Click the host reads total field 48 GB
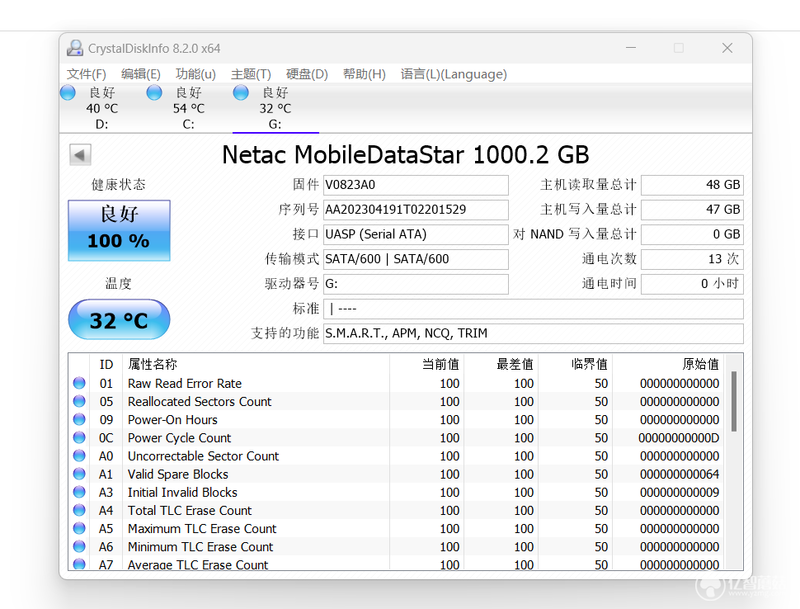 point(692,185)
